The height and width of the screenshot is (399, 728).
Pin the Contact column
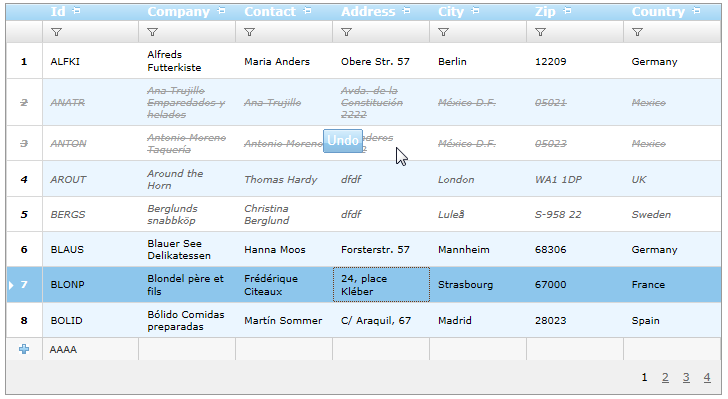point(307,10)
